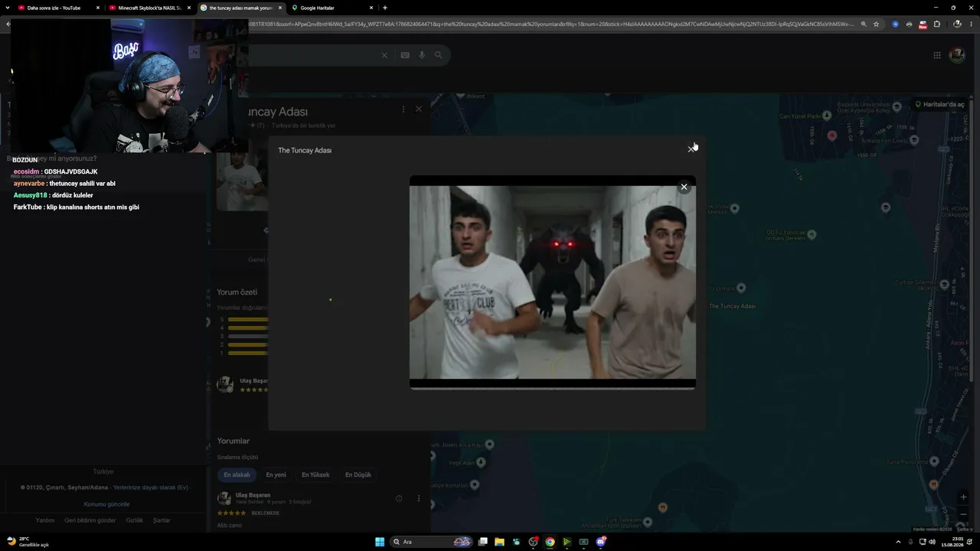Bookmark this page with the star icon
Screen dimensions: 980x551
click(x=876, y=24)
